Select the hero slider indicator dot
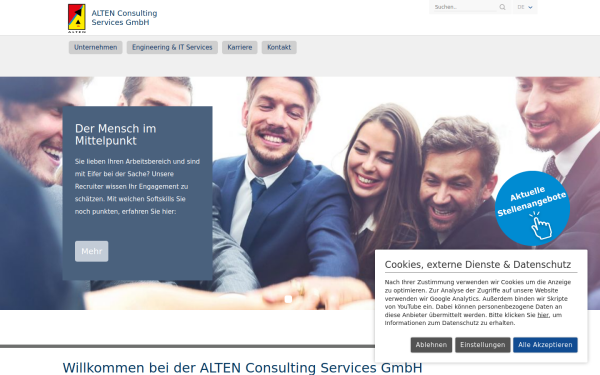Viewport: 600px width, 375px height. tap(289, 299)
